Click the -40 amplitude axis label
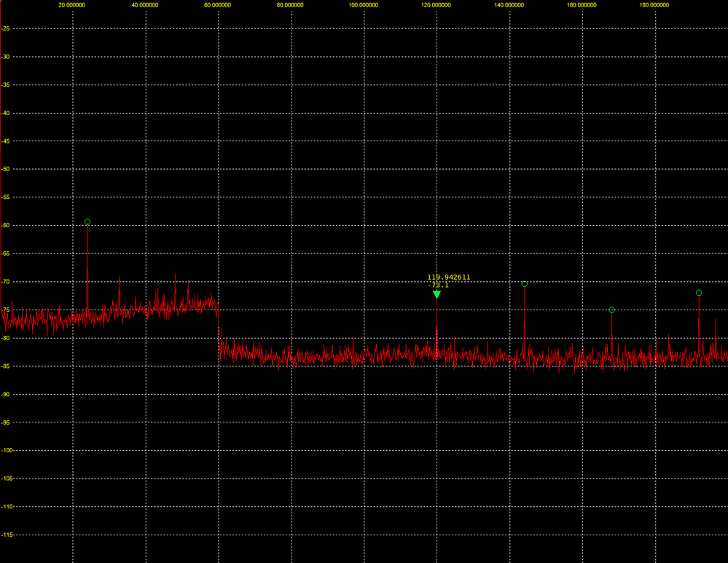 click(x=6, y=113)
